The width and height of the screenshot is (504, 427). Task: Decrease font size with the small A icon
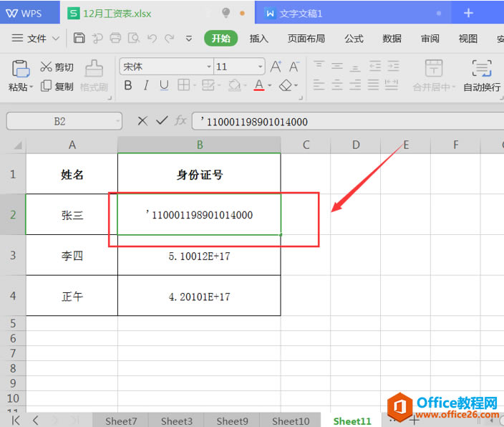pyautogui.click(x=294, y=67)
